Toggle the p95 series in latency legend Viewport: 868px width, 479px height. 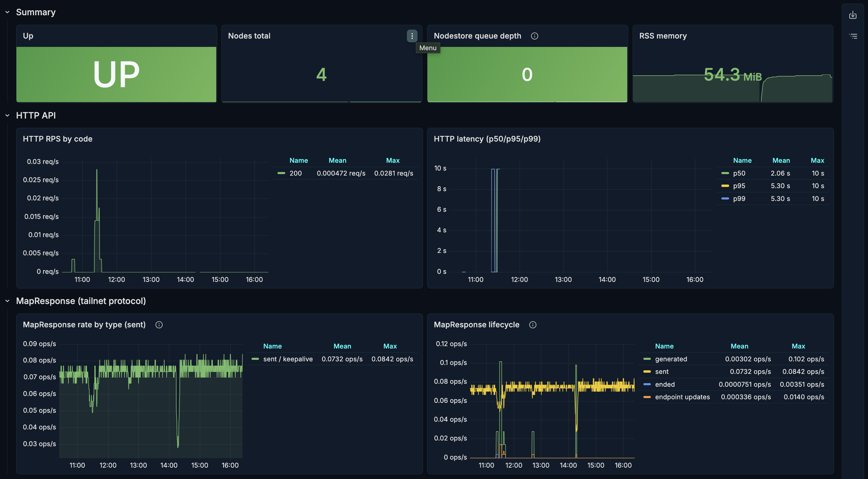[x=739, y=186]
